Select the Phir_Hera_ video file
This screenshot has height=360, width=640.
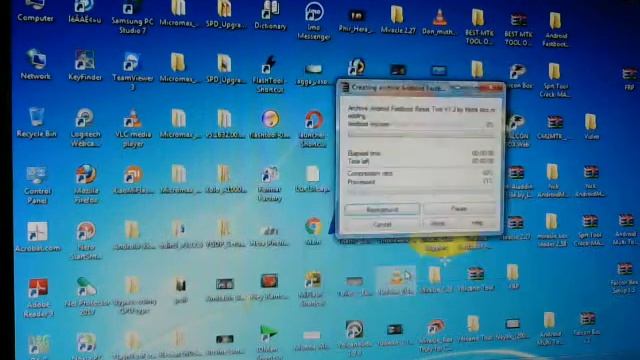click(x=356, y=21)
